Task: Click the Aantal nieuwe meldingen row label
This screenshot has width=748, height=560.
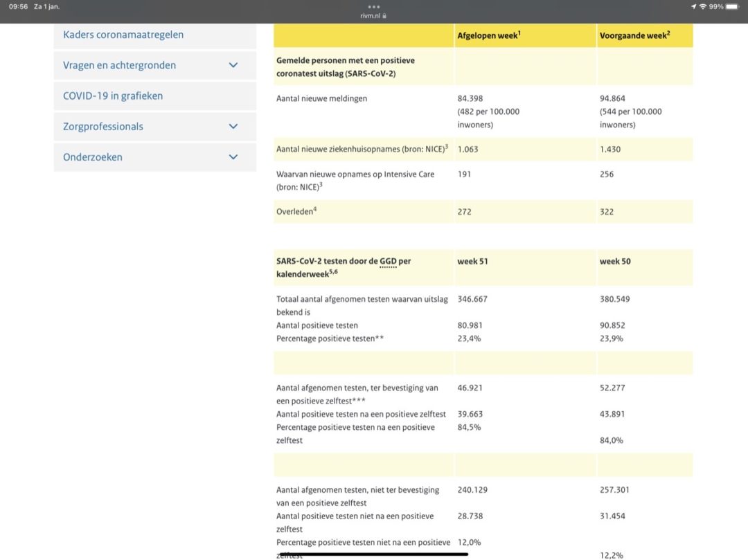Action: 321,99
